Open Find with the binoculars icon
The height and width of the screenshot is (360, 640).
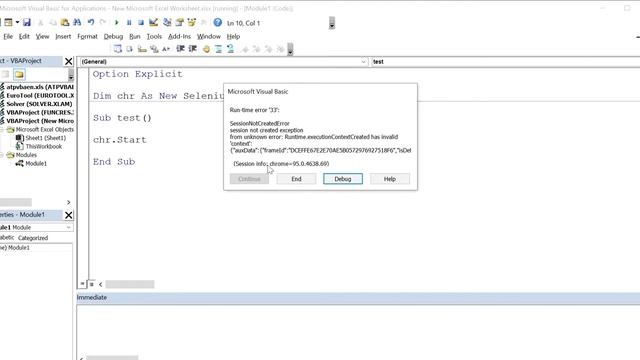pos(77,22)
